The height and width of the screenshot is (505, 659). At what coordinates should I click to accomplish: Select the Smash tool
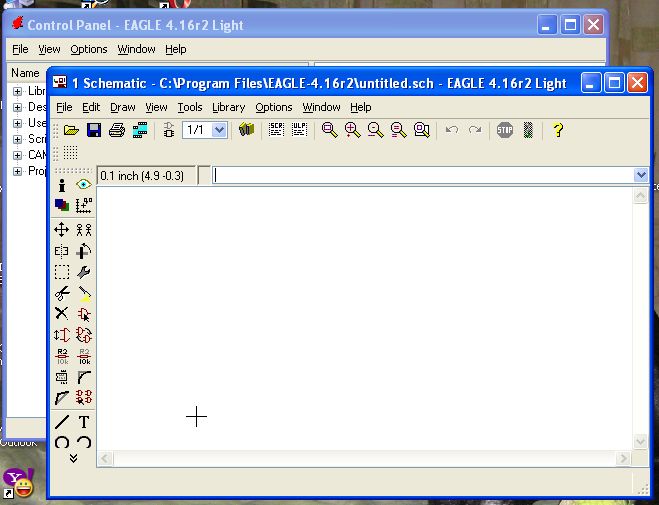(62, 377)
